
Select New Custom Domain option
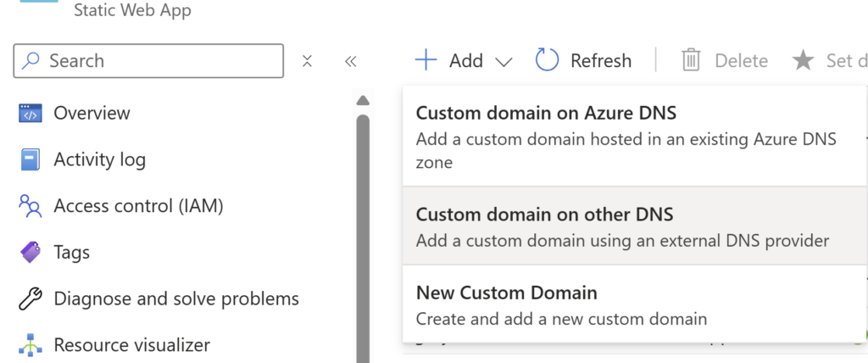634,304
